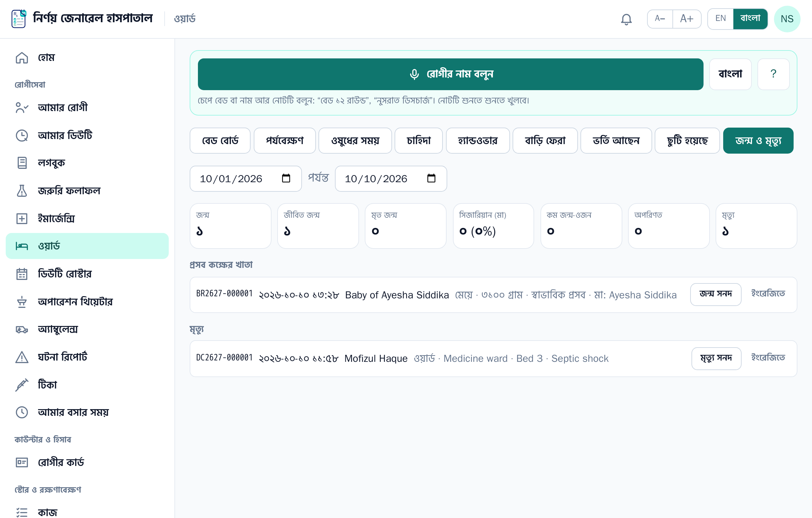Open the notifications bell
This screenshot has width=812, height=518.
626,19
